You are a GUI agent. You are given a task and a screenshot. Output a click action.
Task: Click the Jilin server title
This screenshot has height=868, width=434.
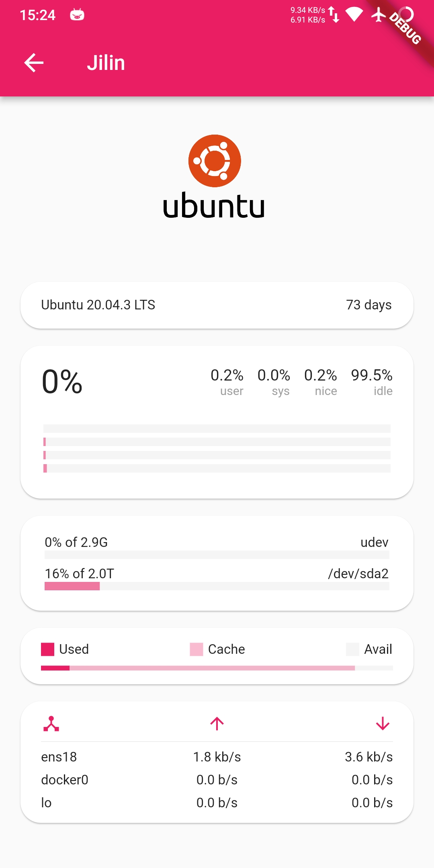[x=106, y=63]
